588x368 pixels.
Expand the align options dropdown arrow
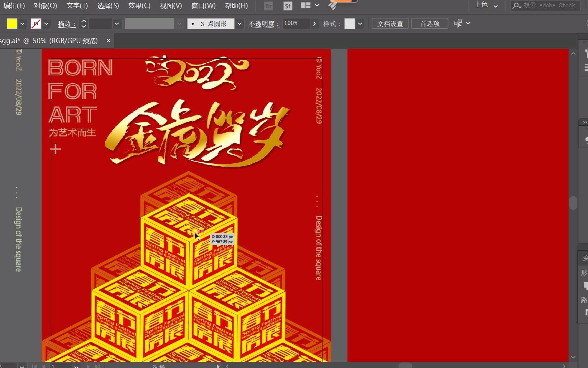[x=468, y=23]
